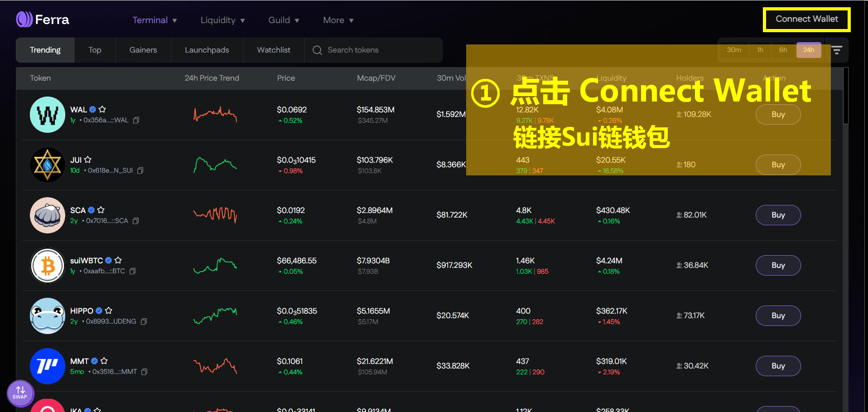The image size is (868, 412).
Task: Click the vertical scrollbar of the token table
Action: click(845, 96)
